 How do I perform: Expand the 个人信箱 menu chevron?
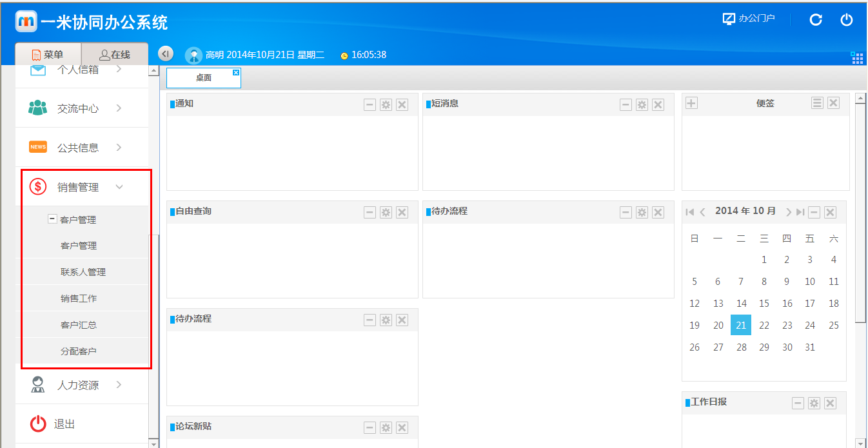pos(119,70)
